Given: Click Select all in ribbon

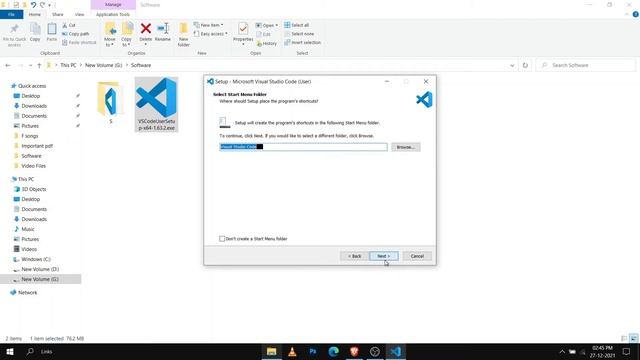Looking at the screenshot, I should (297, 25).
